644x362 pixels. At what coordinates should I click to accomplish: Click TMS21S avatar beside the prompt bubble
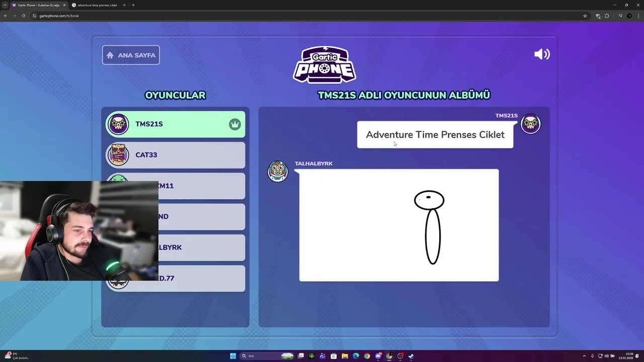(530, 124)
